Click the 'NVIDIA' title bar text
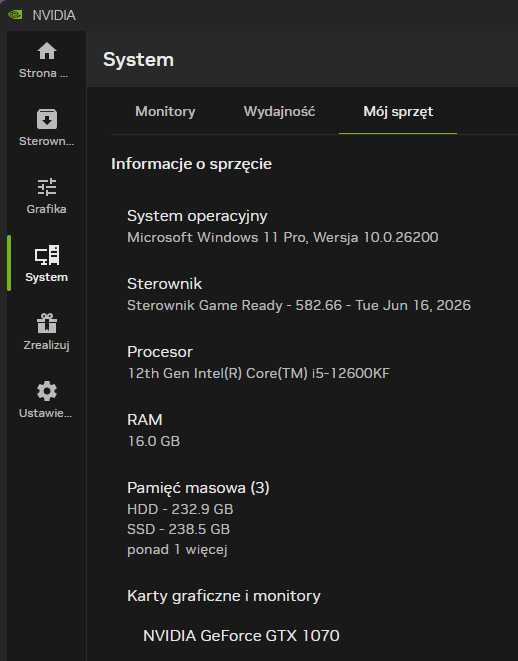The height and width of the screenshot is (661, 518). coord(54,16)
